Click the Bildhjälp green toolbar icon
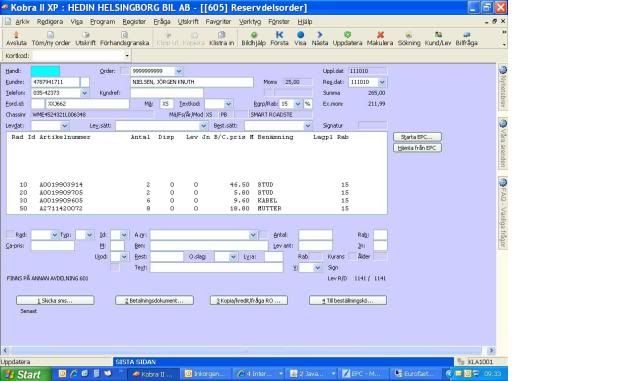 coord(253,38)
